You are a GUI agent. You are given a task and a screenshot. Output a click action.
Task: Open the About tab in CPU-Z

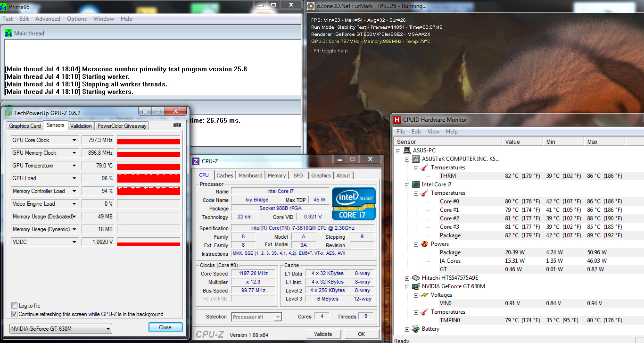click(x=343, y=176)
